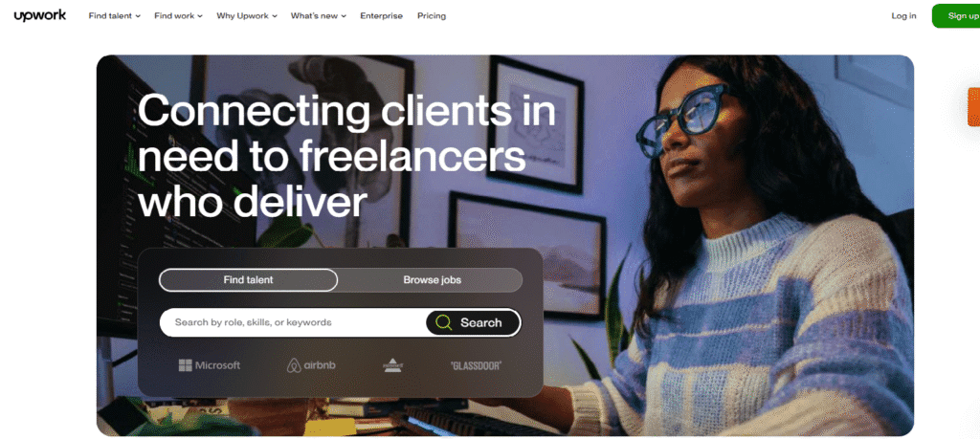This screenshot has width=980, height=439.
Task: Focus the role, skills, or keywords search field
Action: coord(293,323)
